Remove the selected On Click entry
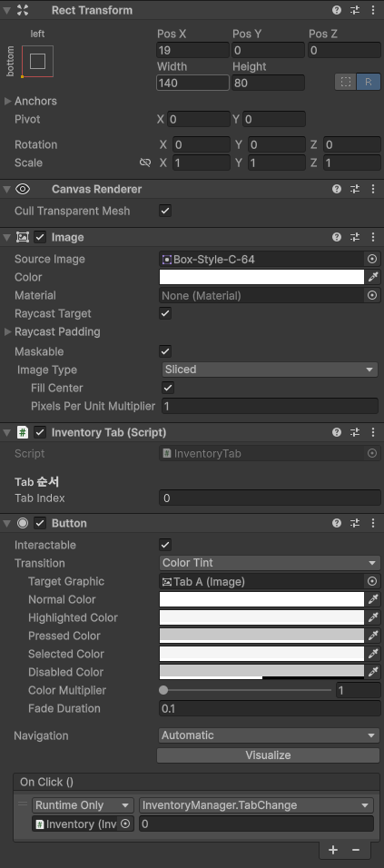Viewport: 384px width, 868px height. [356, 850]
